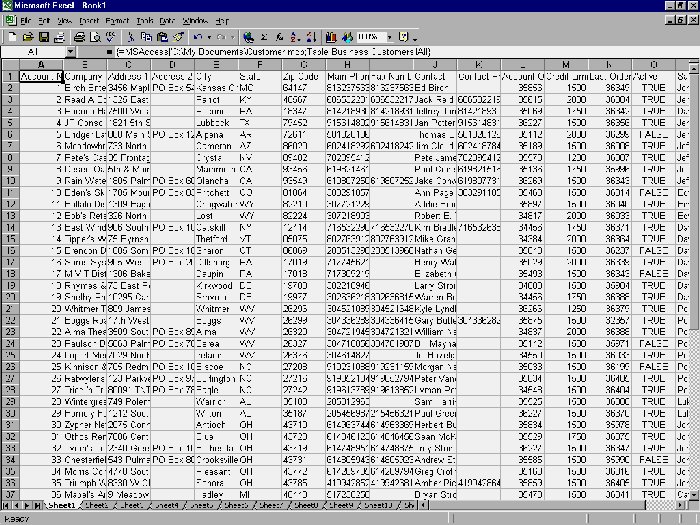Open the Format menu
Viewport: 700px width, 525px height.
coord(117,20)
